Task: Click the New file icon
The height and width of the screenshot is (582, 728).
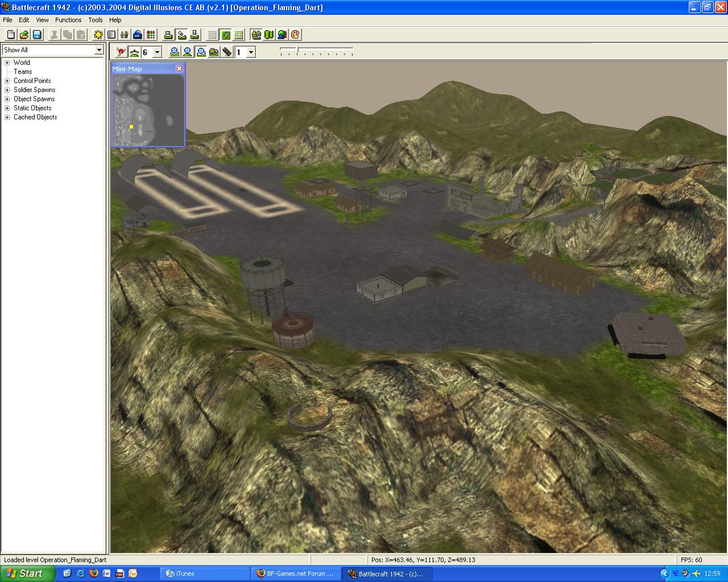Action: (10, 35)
